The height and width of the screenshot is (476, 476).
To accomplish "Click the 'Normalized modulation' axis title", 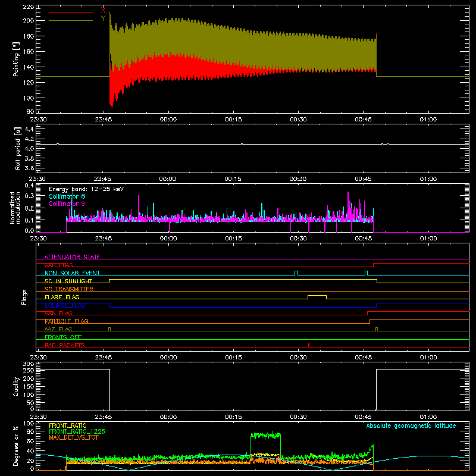I will 15,208.
